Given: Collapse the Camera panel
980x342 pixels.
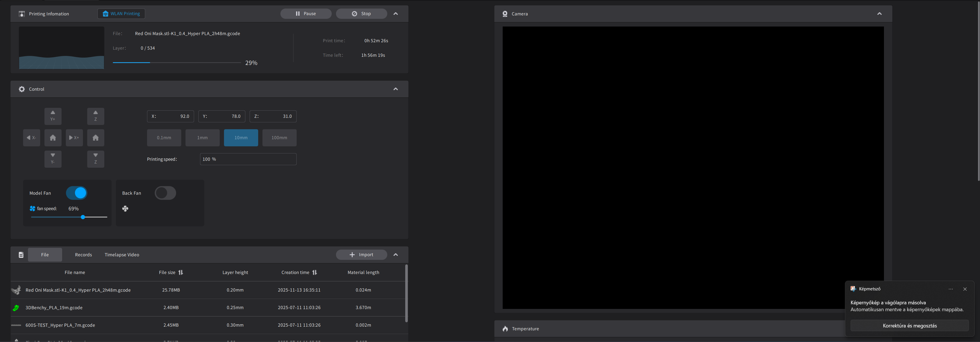Looking at the screenshot, I should pos(879,14).
